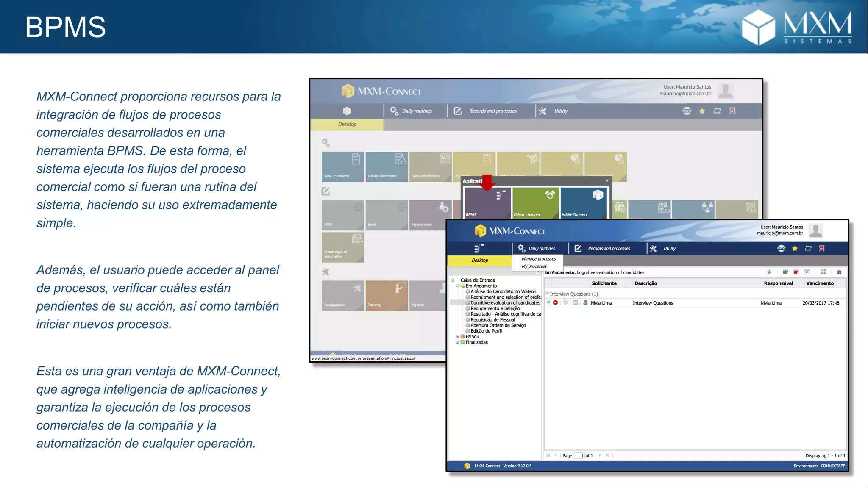Select Análise do Candidato no Watson
Viewport: 868px width, 488px height.
pos(503,291)
